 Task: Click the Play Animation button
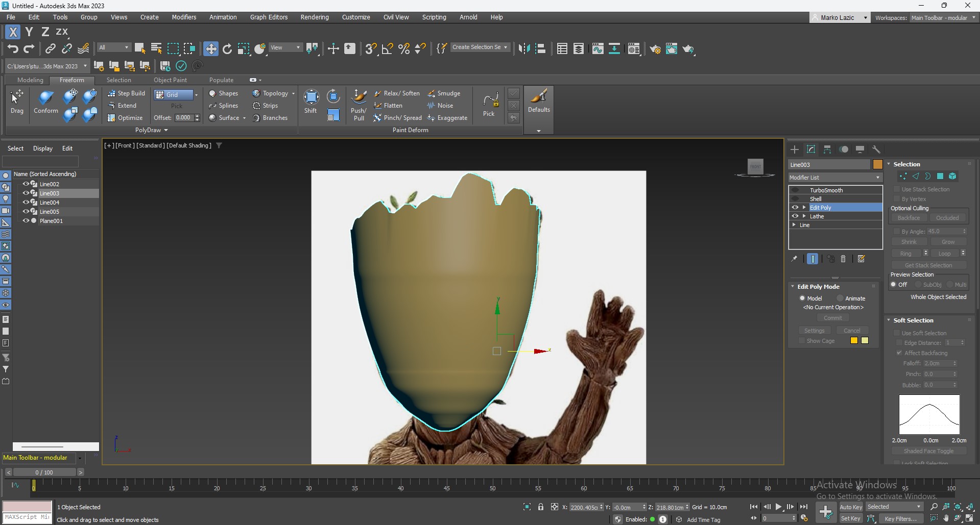[x=778, y=507]
